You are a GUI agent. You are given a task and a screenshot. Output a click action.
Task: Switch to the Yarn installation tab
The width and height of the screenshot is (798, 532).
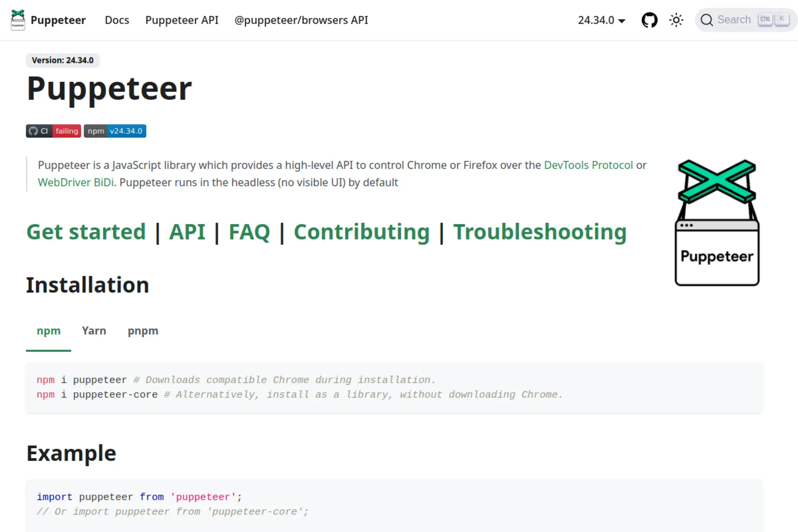click(x=94, y=330)
